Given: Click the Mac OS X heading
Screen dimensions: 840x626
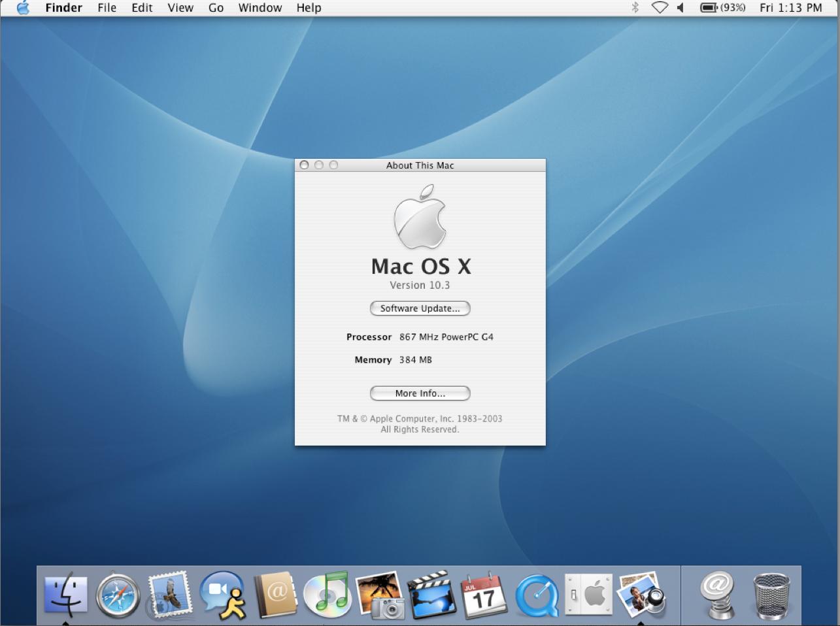Looking at the screenshot, I should (x=421, y=266).
